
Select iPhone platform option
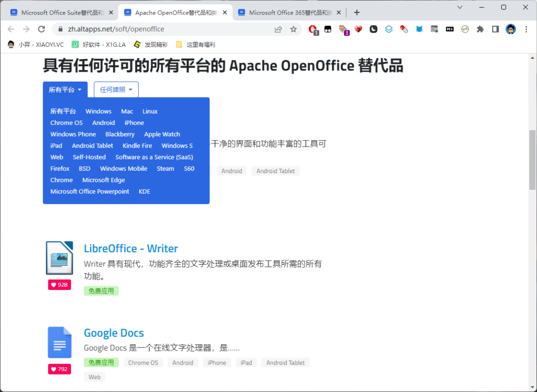click(x=134, y=123)
